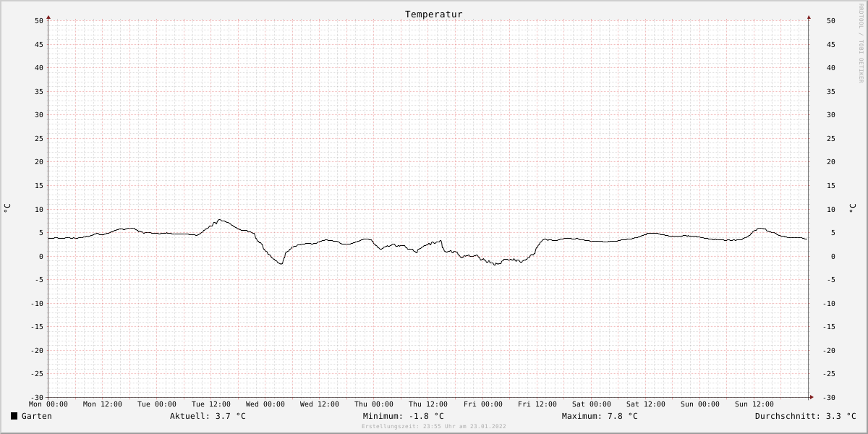Click the red arrow atop right y-axis
This screenshot has width=868, height=434.
click(x=809, y=17)
